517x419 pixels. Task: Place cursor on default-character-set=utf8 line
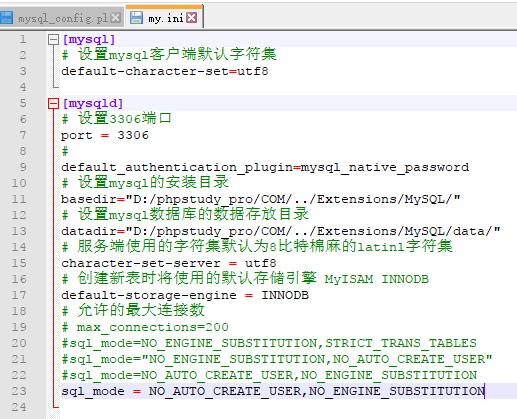165,71
